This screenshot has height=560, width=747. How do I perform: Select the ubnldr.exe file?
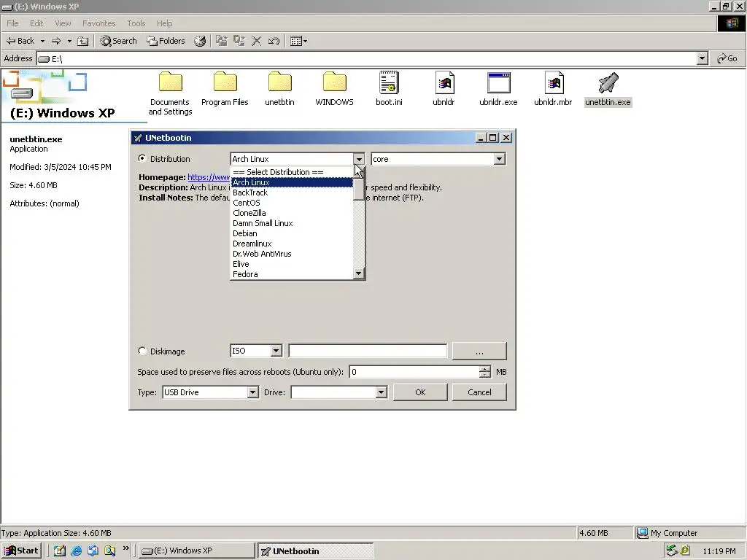click(498, 89)
